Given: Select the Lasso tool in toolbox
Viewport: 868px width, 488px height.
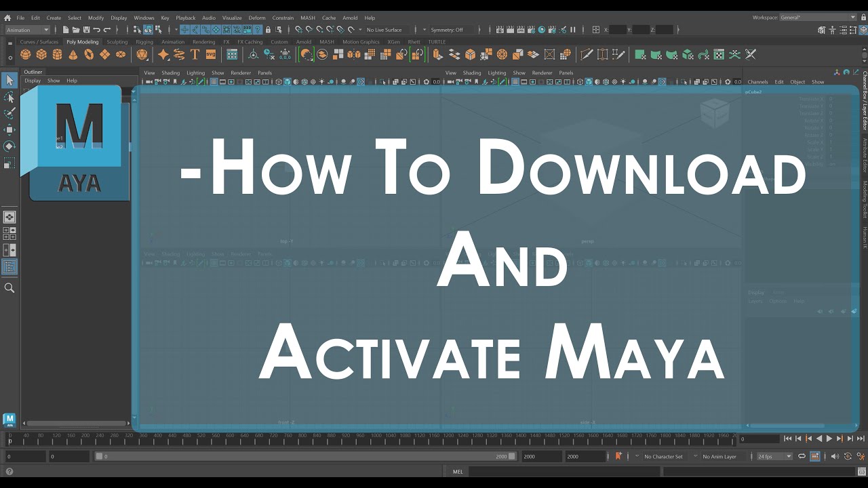Looking at the screenshot, I should point(9,97).
